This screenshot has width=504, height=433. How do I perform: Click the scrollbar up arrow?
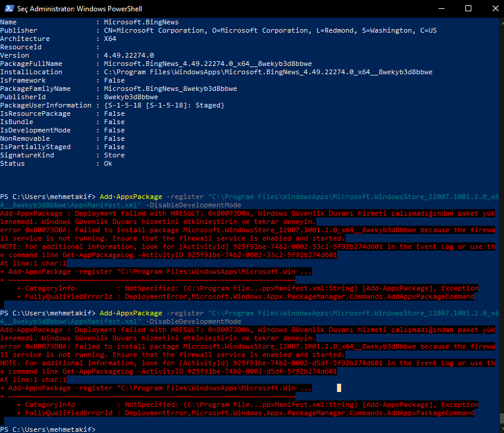[500, 21]
